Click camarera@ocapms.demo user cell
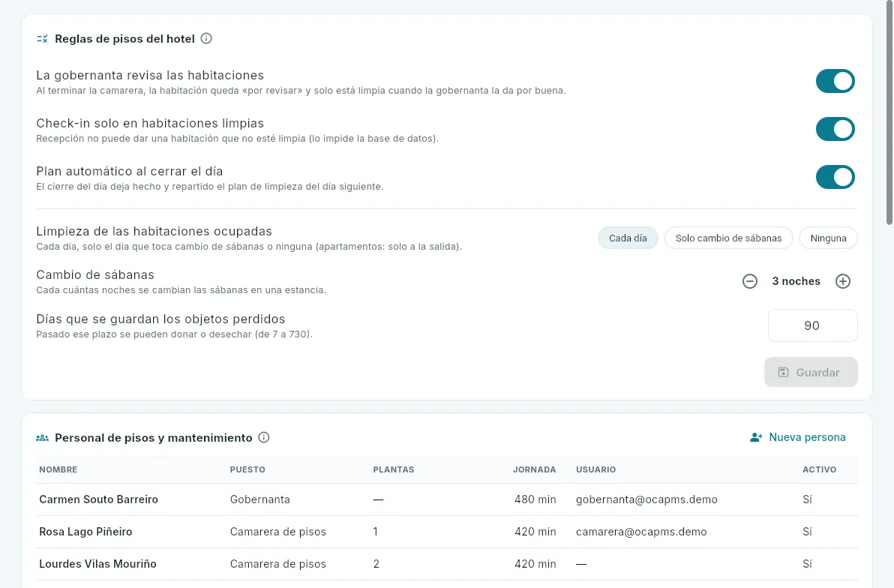 [641, 532]
